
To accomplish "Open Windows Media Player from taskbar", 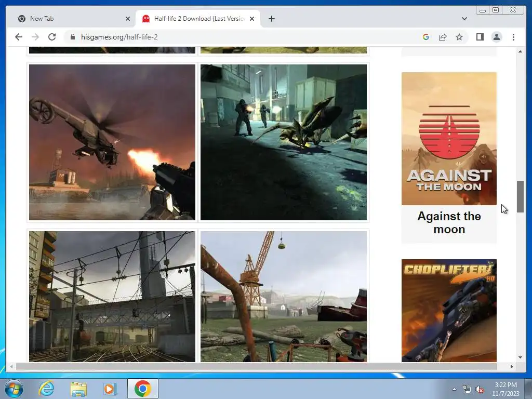I will point(110,389).
